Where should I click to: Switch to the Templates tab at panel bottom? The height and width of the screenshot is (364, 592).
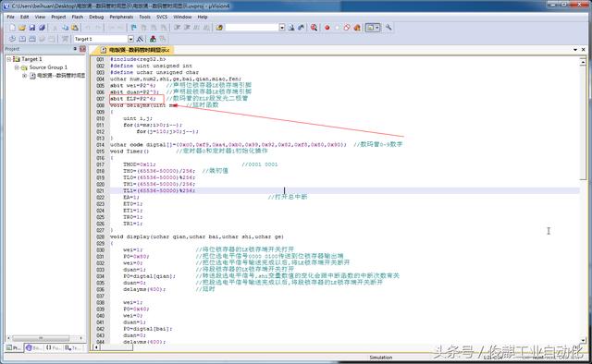(72, 347)
